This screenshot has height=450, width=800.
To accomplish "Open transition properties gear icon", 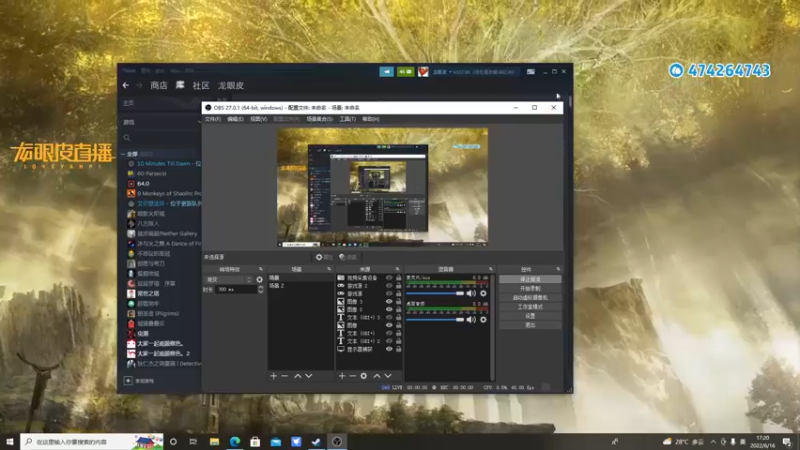I will point(260,280).
